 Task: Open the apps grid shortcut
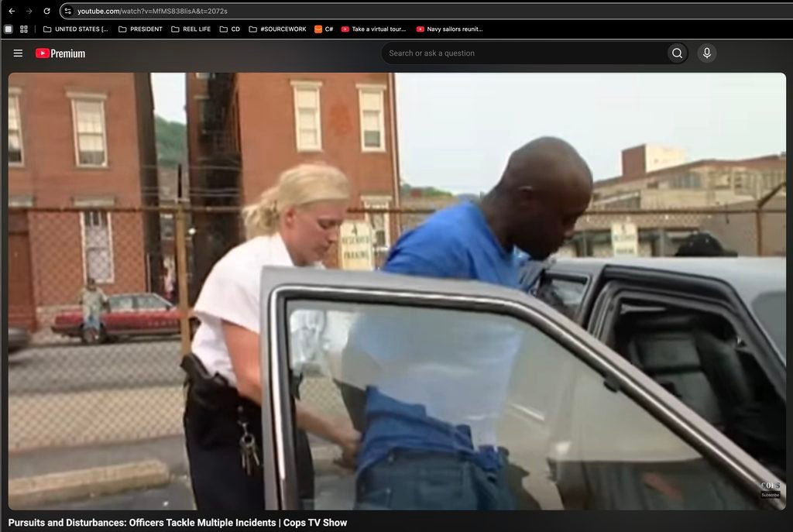coord(24,29)
